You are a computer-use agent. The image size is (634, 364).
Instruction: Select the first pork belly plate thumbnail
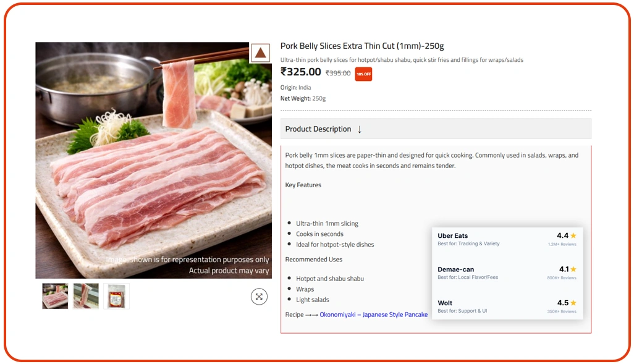(54, 296)
